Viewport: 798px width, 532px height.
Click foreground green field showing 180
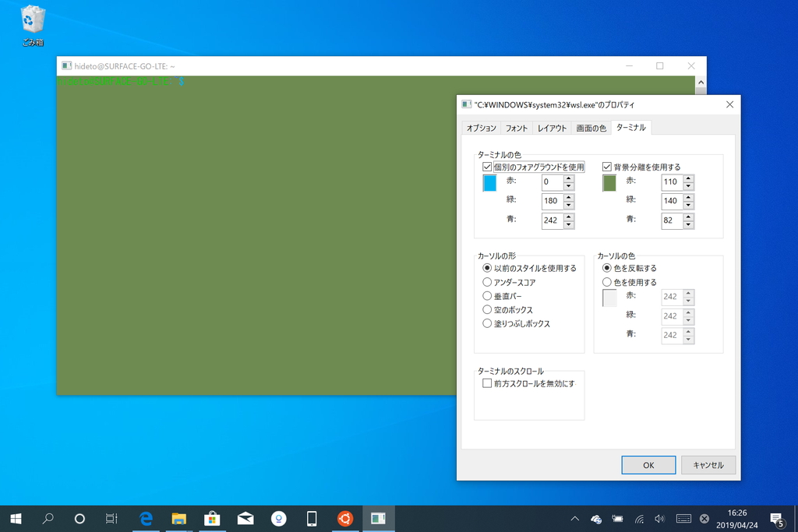(x=553, y=201)
